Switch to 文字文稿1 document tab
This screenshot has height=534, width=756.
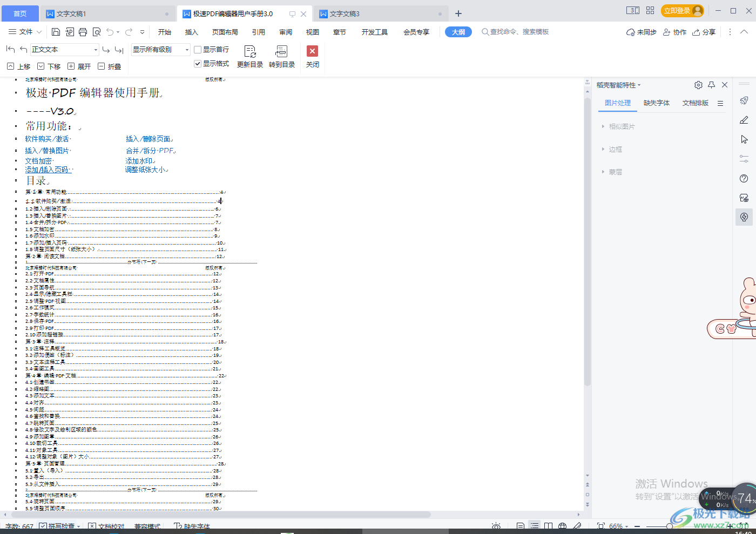[107, 13]
